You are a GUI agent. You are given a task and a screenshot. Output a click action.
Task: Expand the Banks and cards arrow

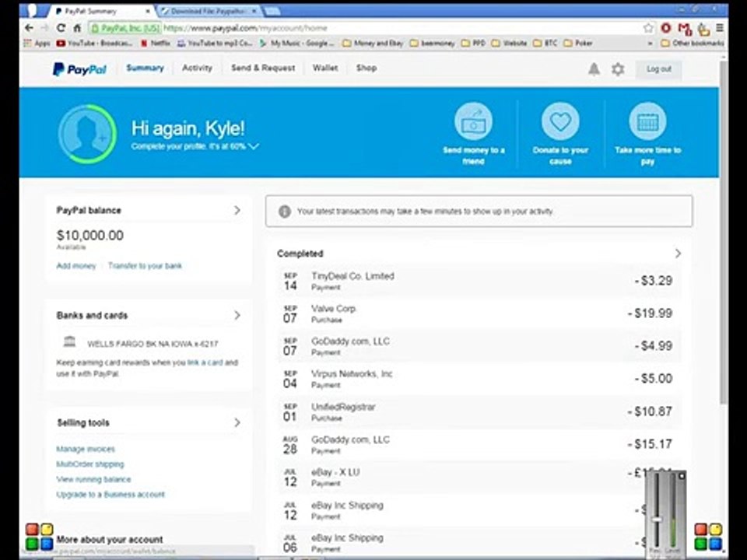click(237, 315)
